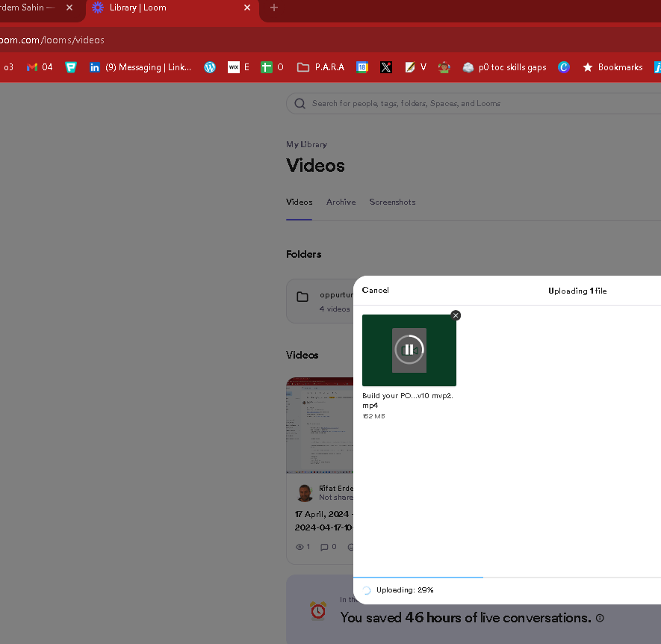Open the LinkedIn Messaging bookmark

coord(140,67)
